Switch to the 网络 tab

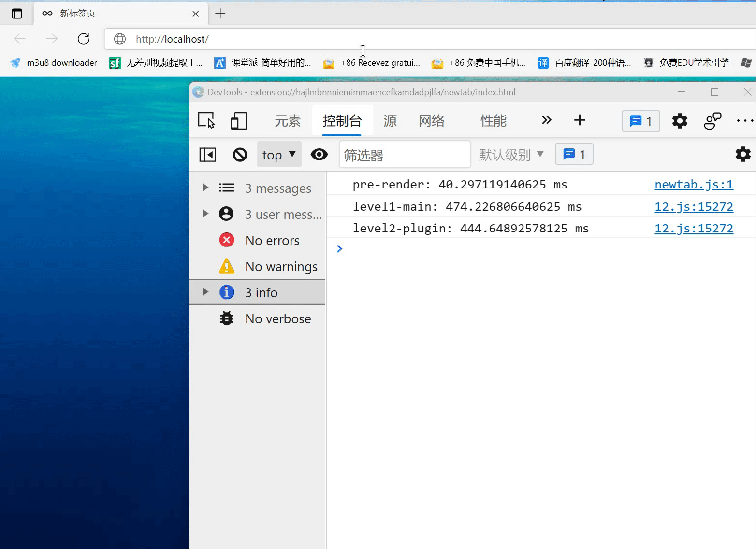pyautogui.click(x=431, y=121)
